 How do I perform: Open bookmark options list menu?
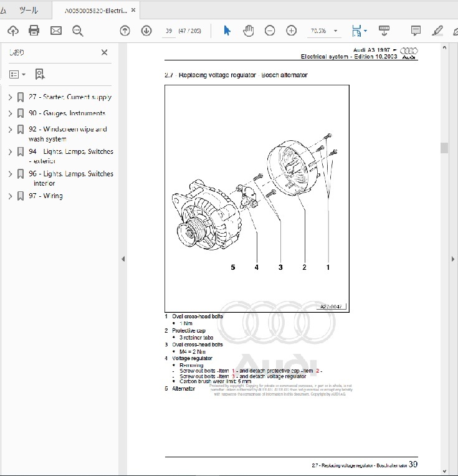click(17, 74)
